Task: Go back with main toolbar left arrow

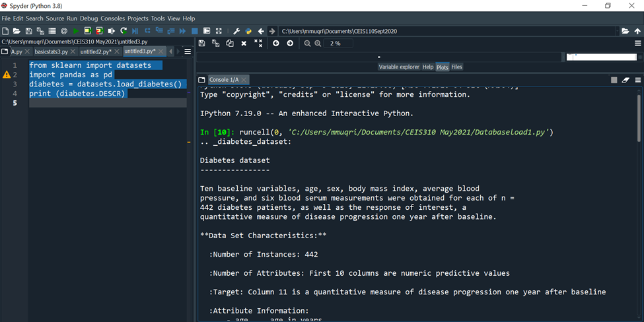Action: point(261,31)
